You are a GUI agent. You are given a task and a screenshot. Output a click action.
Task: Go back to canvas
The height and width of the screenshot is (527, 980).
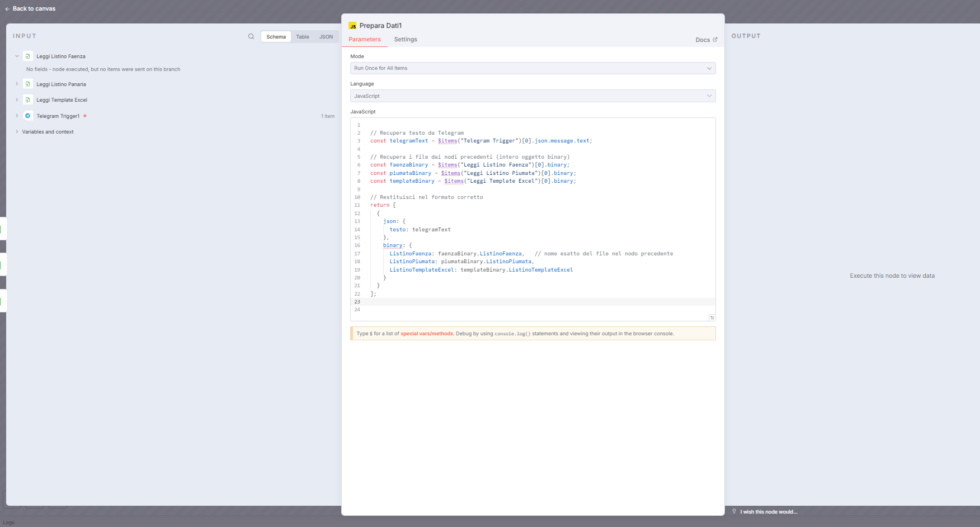click(30, 8)
